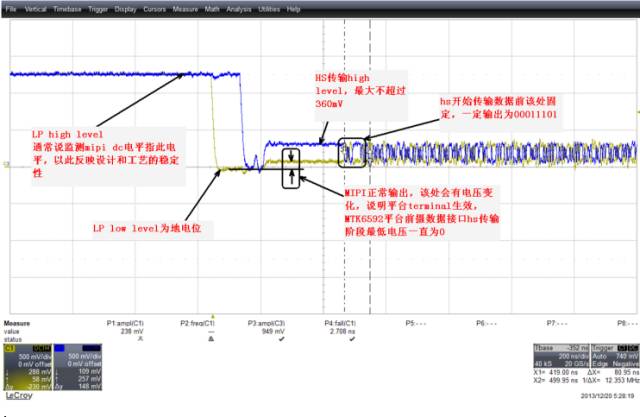Open the Tbase timebase settings box
The height and width of the screenshot is (417, 640).
(561, 362)
